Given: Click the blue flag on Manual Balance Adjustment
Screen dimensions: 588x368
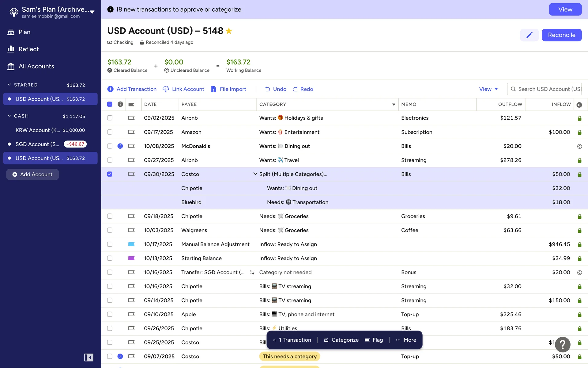Looking at the screenshot, I should coord(131,244).
